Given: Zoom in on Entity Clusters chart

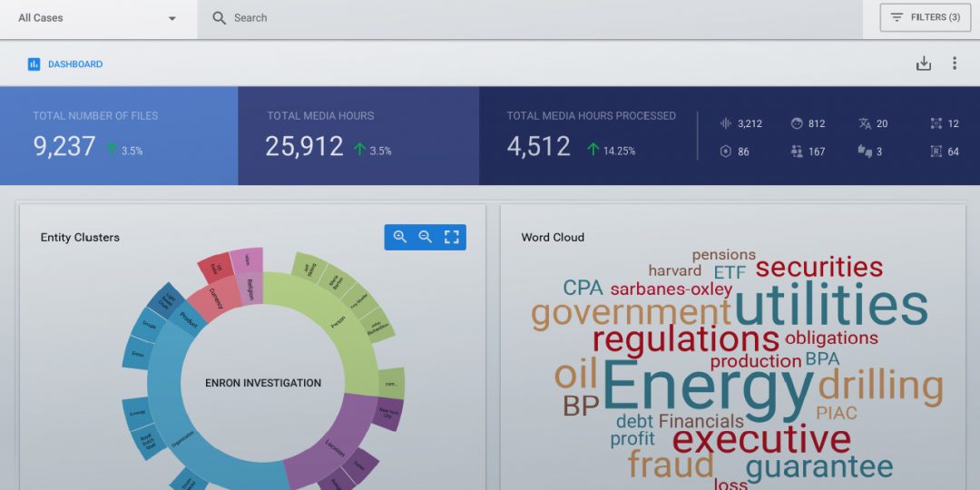Looking at the screenshot, I should click(x=399, y=237).
